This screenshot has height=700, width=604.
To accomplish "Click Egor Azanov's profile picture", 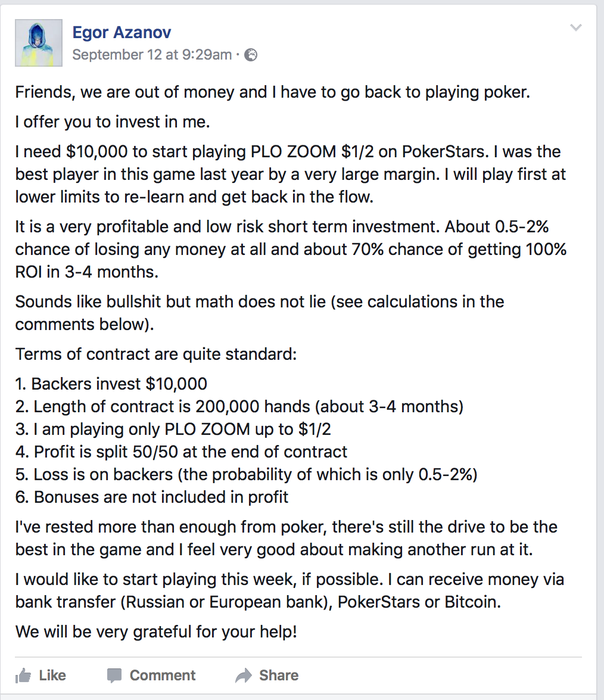I will tap(39, 40).
